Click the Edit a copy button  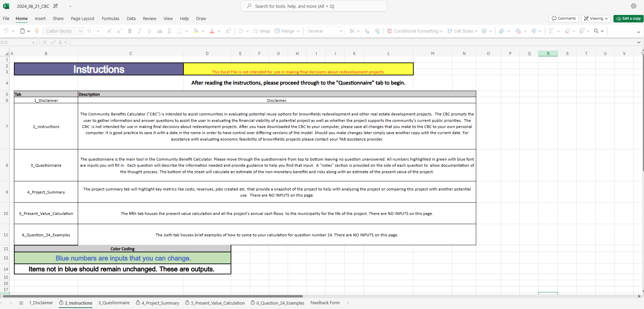pyautogui.click(x=628, y=18)
